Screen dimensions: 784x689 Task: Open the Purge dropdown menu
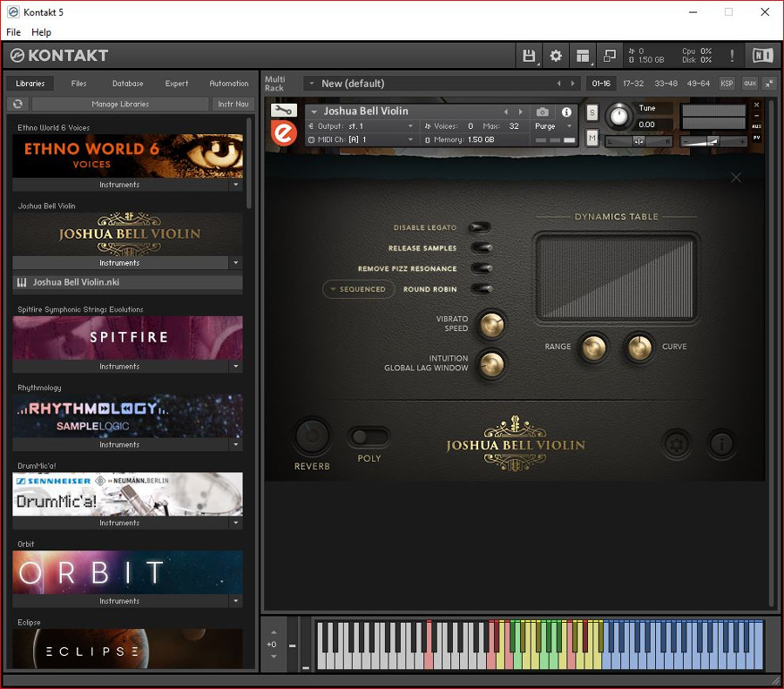(x=553, y=126)
